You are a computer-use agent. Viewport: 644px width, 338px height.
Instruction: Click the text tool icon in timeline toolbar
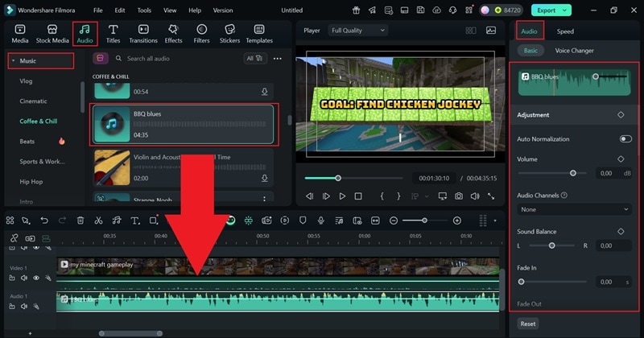pyautogui.click(x=134, y=221)
